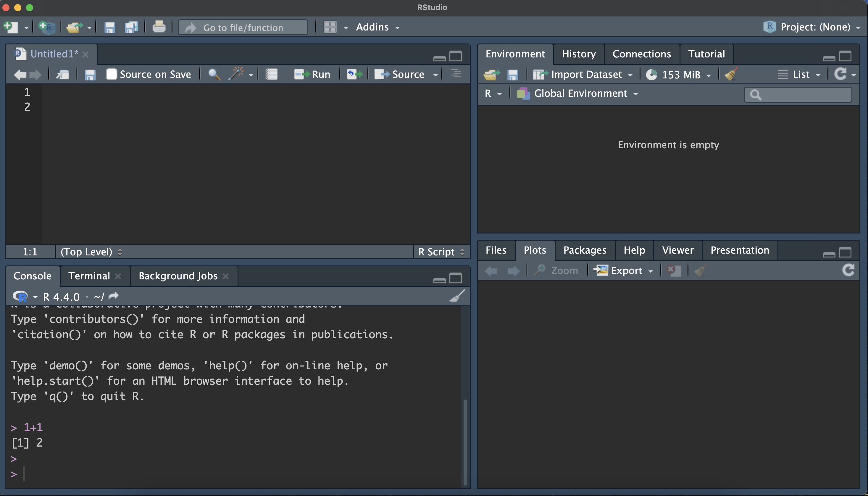868x496 pixels.
Task: Open the Packages tab
Action: 585,250
